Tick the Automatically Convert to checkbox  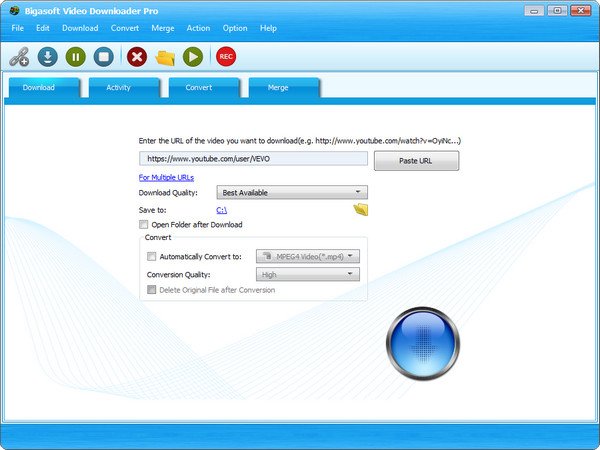[x=152, y=256]
